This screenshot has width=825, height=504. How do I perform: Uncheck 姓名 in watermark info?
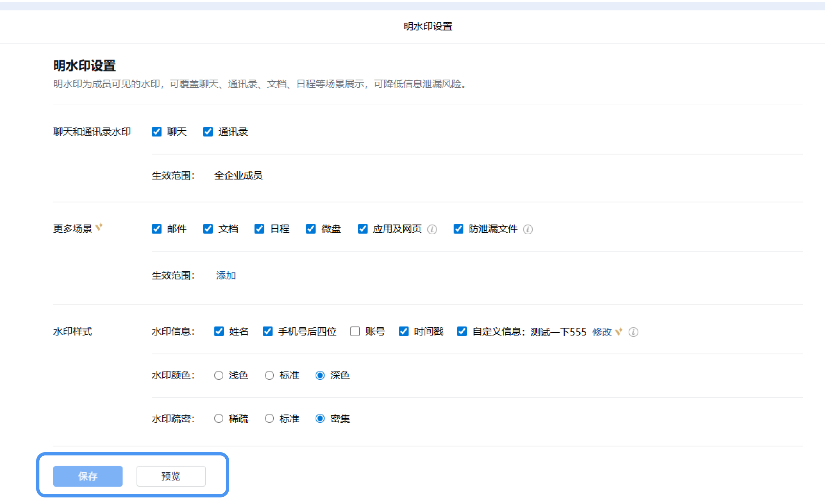219,331
